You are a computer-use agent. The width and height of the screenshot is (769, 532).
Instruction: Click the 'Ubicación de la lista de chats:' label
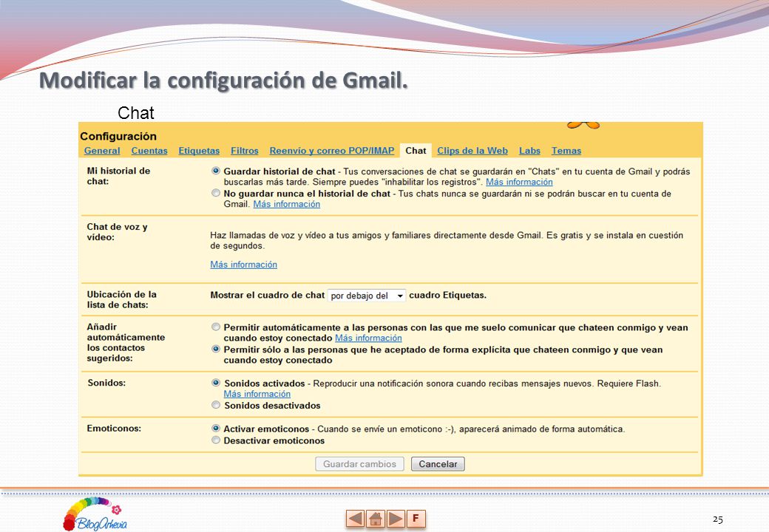coord(121,299)
